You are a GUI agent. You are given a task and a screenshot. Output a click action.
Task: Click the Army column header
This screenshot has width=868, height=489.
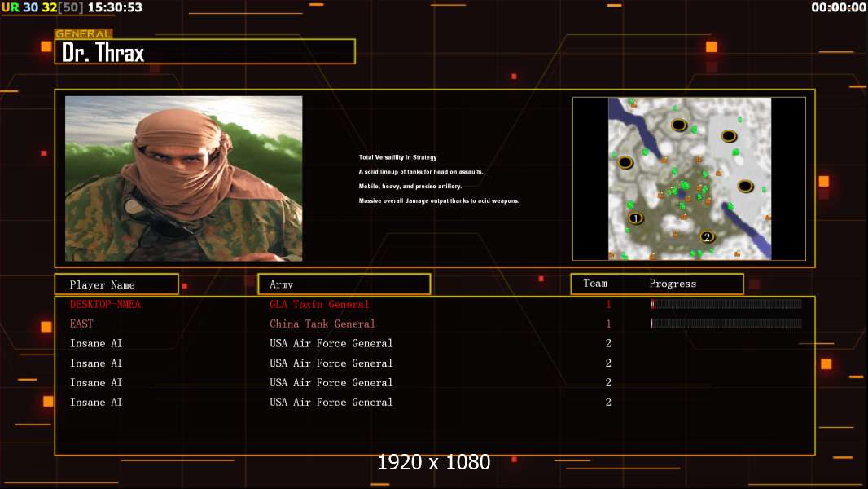344,284
